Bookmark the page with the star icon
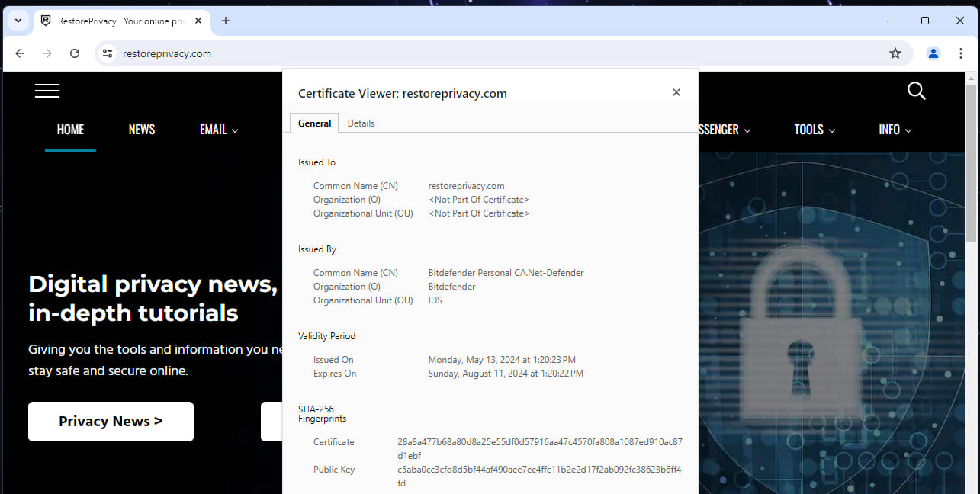The width and height of the screenshot is (980, 494). click(x=895, y=53)
